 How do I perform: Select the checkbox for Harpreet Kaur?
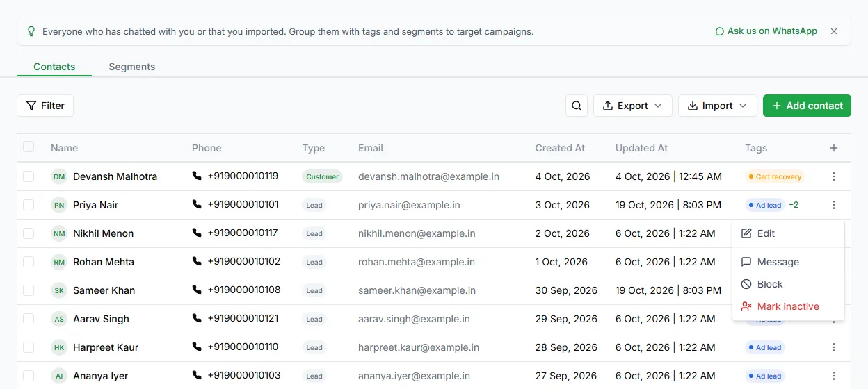point(29,347)
